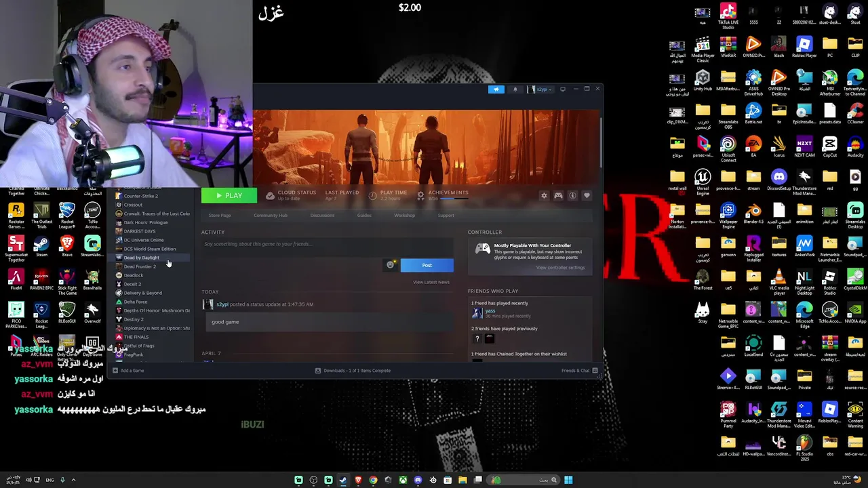Open Ubisoft Connect desktop icon

coord(728,149)
